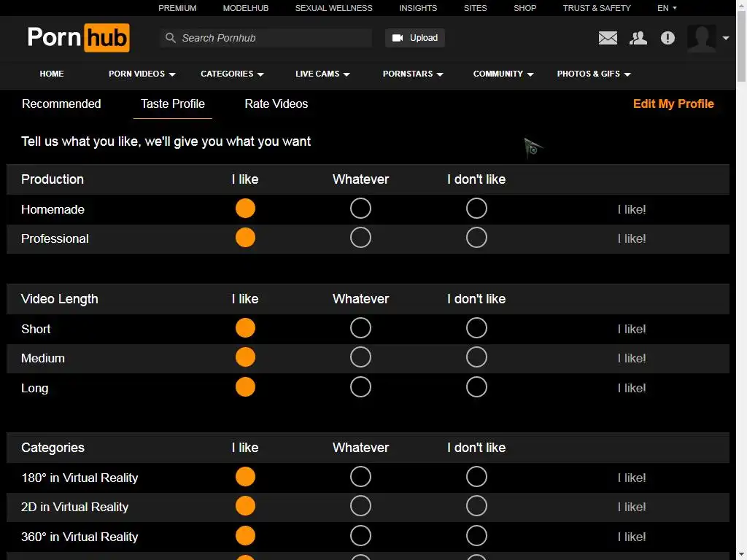The image size is (747, 560).
Task: Select Whatever for 180° in Virtual Reality
Action: tap(360, 477)
